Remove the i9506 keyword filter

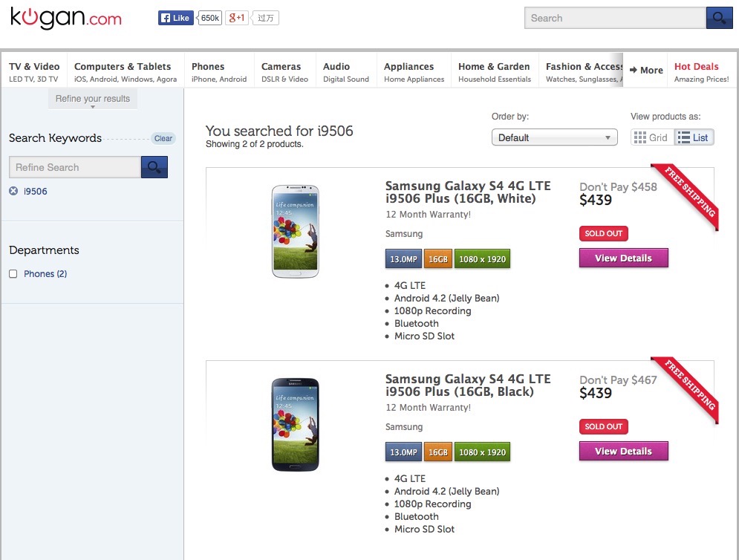[x=13, y=191]
